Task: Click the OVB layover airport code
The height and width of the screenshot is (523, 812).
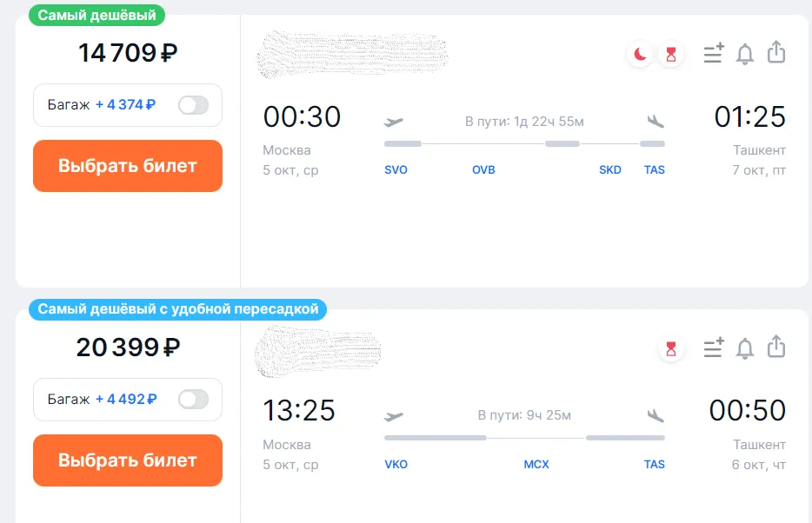Action: [x=483, y=169]
